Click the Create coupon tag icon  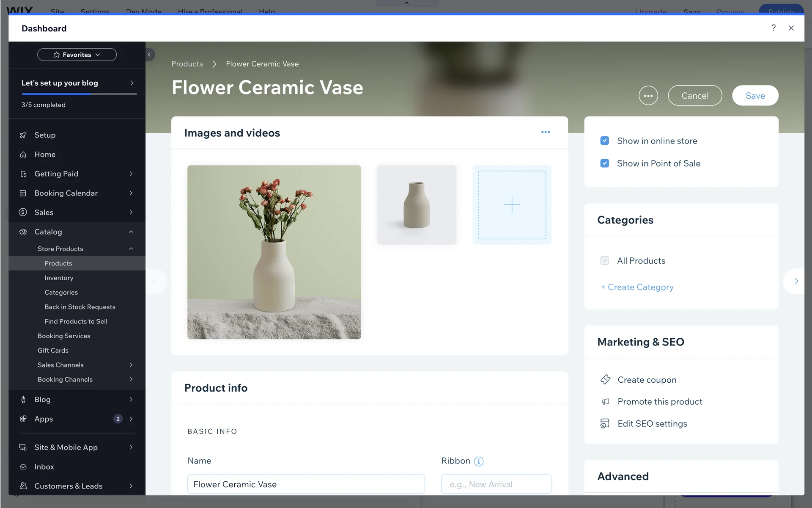pyautogui.click(x=605, y=380)
